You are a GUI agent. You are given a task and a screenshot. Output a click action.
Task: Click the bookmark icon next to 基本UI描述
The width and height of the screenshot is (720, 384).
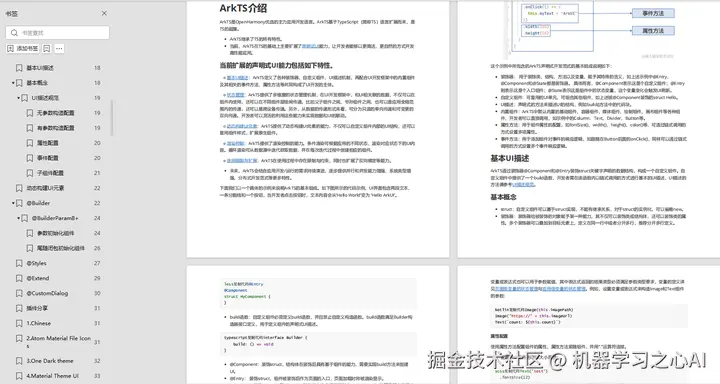point(19,68)
